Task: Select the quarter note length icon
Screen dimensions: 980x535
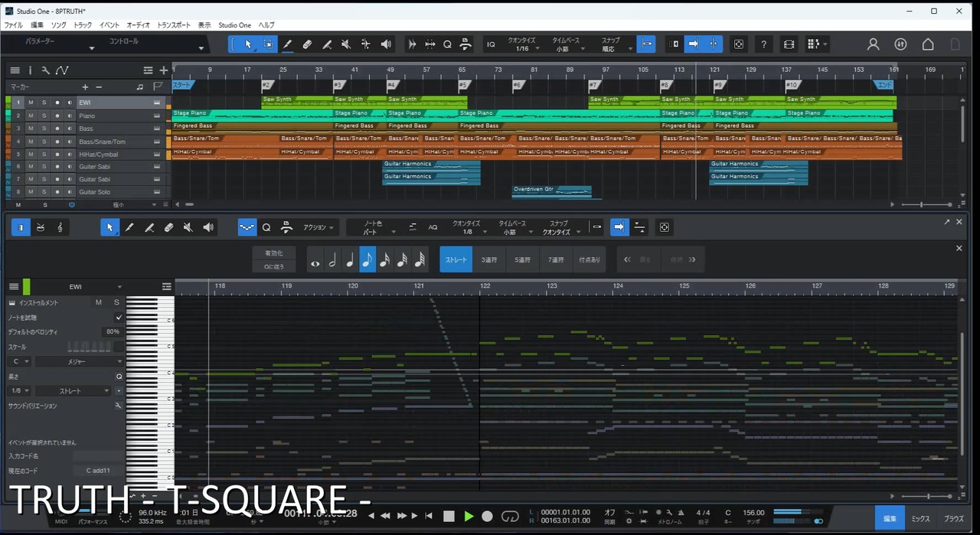Action: tap(350, 260)
